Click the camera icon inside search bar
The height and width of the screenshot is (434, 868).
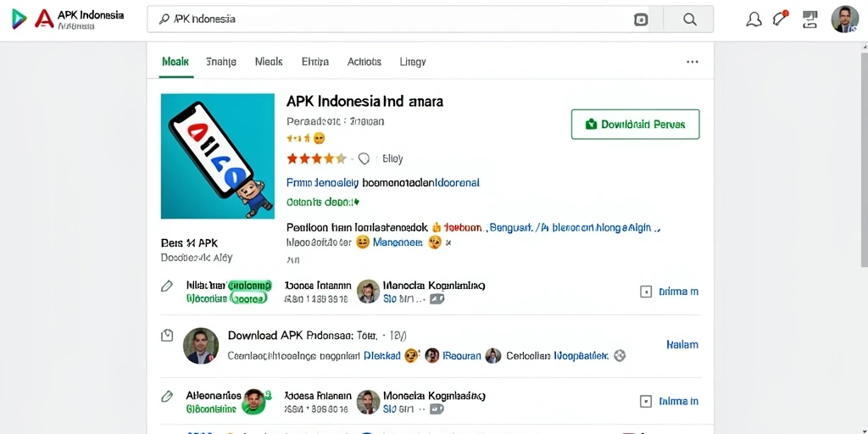641,19
